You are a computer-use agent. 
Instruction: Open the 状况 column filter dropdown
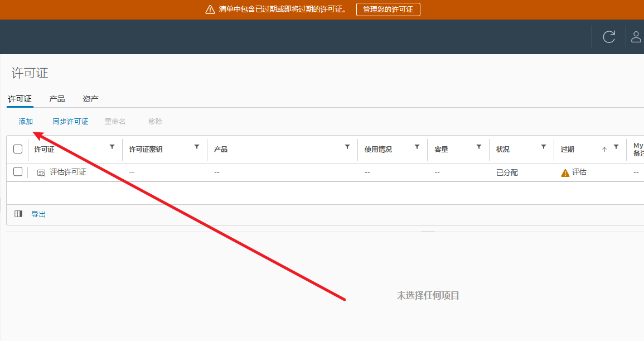(544, 147)
